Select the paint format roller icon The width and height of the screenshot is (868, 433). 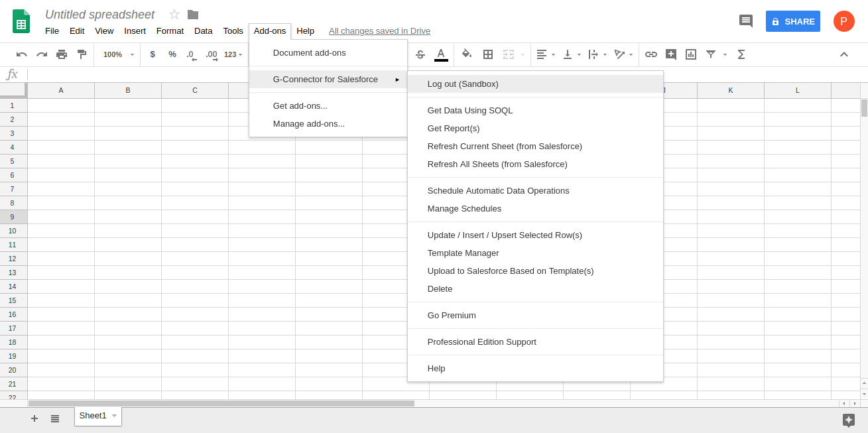(82, 54)
